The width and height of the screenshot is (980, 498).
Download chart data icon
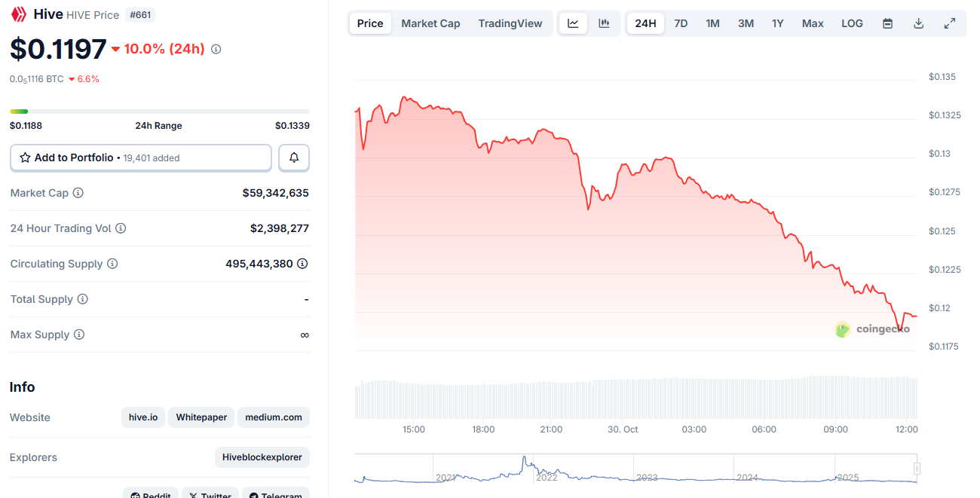pyautogui.click(x=918, y=23)
